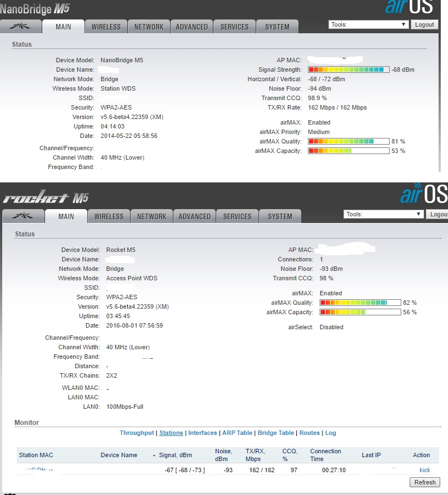Viewport: 448px width, 495px height.
Task: Select station TX/RX value 162 / 162
Action: click(262, 470)
